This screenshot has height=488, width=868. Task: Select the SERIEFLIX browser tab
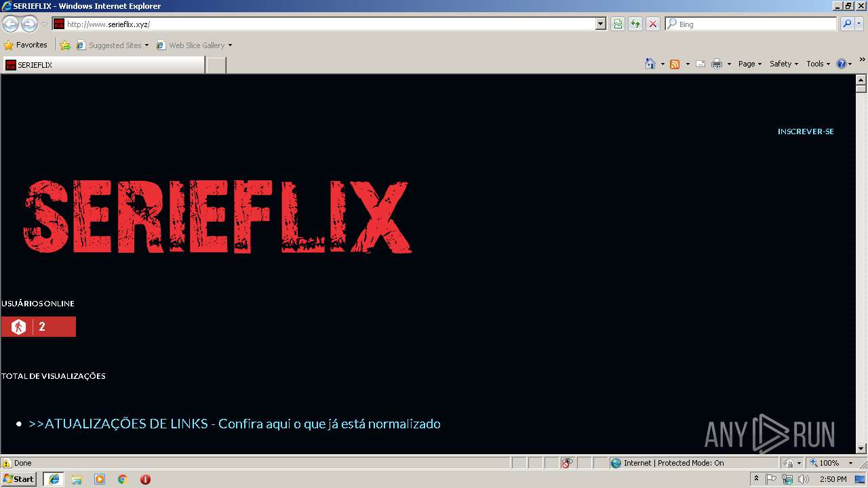pyautogui.click(x=103, y=65)
